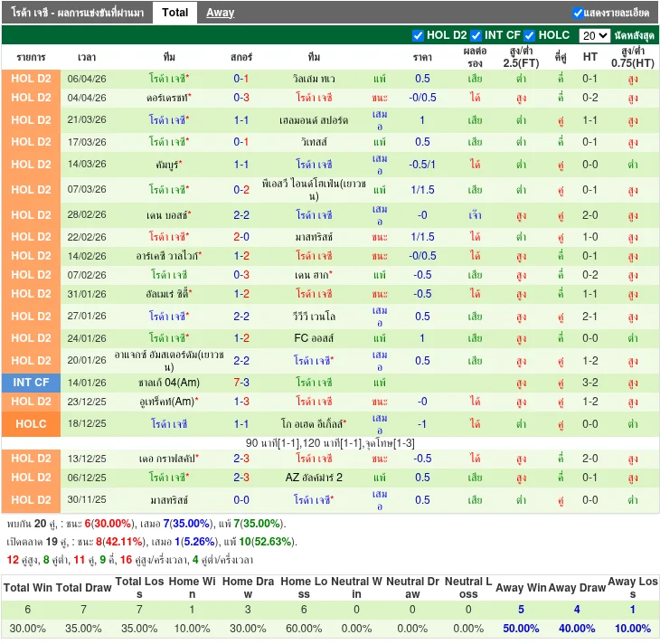Open the FC ออสส์ team link
660x644 pixels.
(314, 338)
